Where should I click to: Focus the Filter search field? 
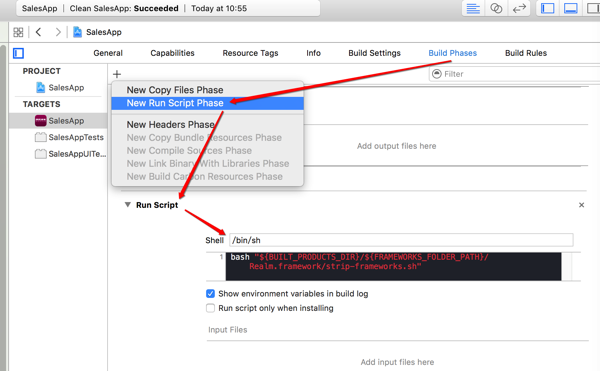click(515, 74)
